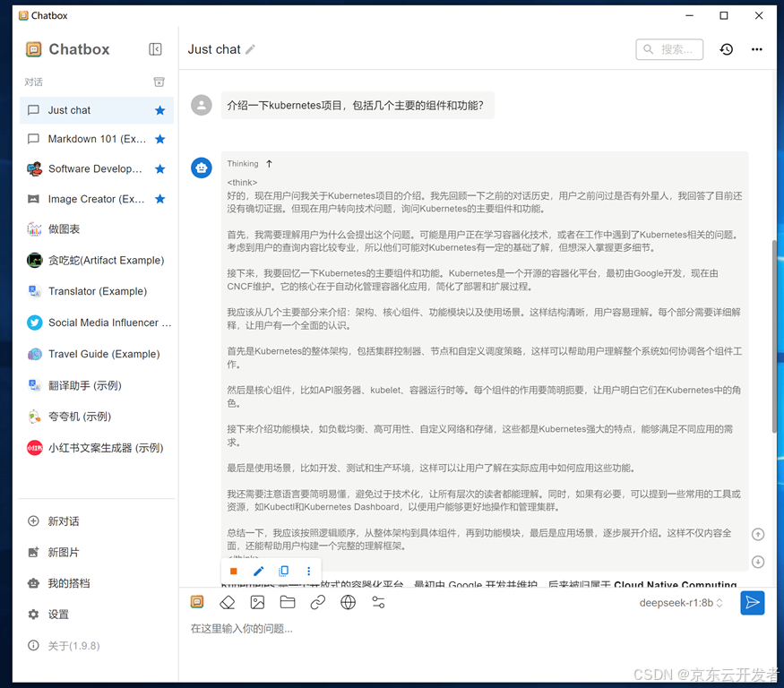
Task: Open 我的搭档 copilots page
Action: [97, 583]
